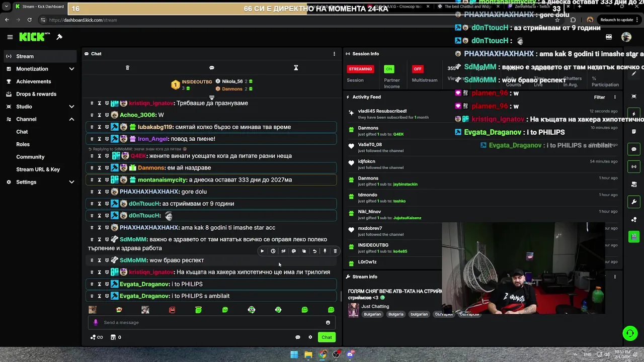Open the emoji picker in the message box

click(x=328, y=323)
